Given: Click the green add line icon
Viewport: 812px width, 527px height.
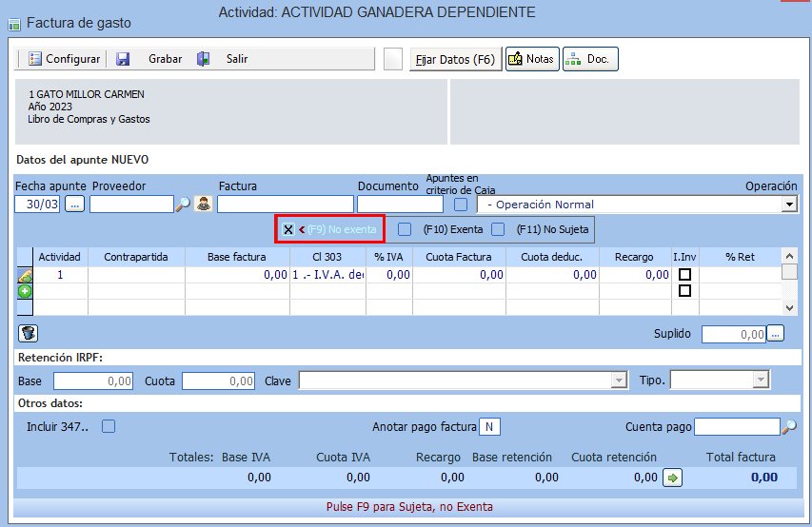Looking at the screenshot, I should click(x=26, y=291).
